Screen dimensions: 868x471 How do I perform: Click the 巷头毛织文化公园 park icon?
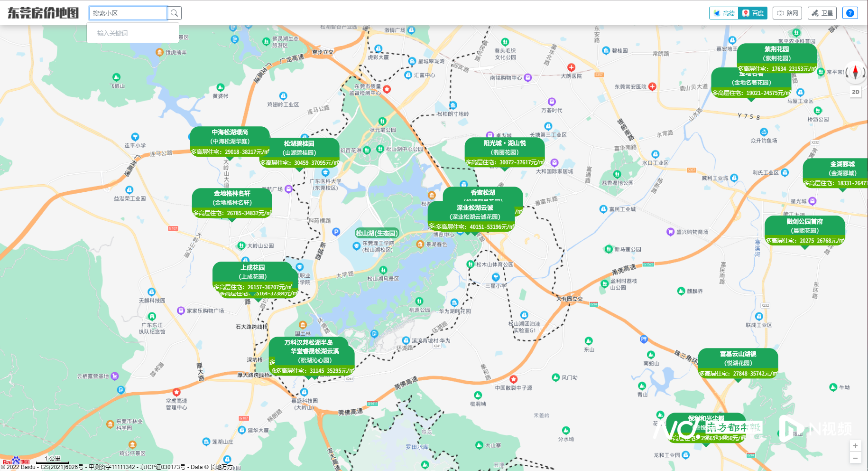pos(505,42)
